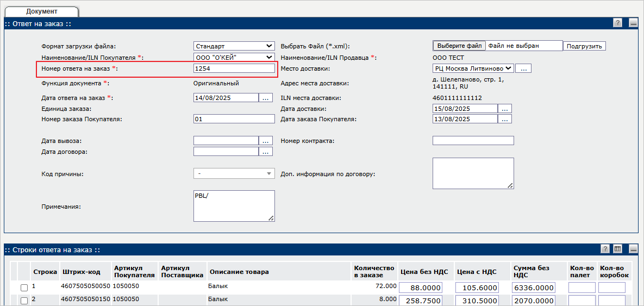Switch to the Документ tab

click(42, 11)
